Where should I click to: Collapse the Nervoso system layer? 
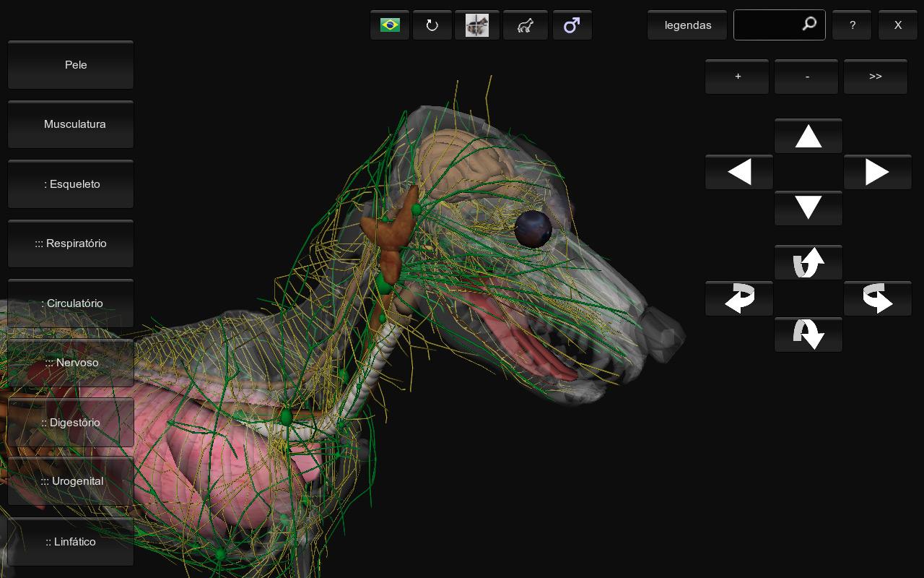tap(70, 362)
